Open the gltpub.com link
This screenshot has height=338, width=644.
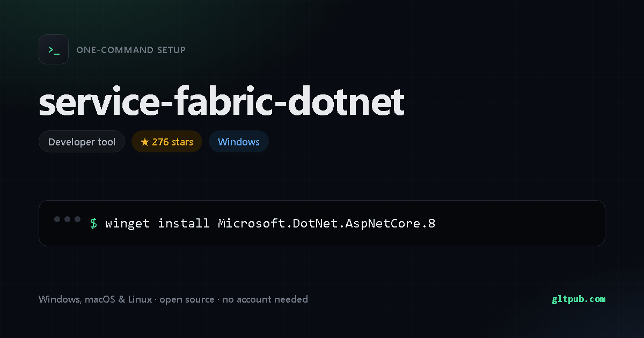tap(579, 299)
